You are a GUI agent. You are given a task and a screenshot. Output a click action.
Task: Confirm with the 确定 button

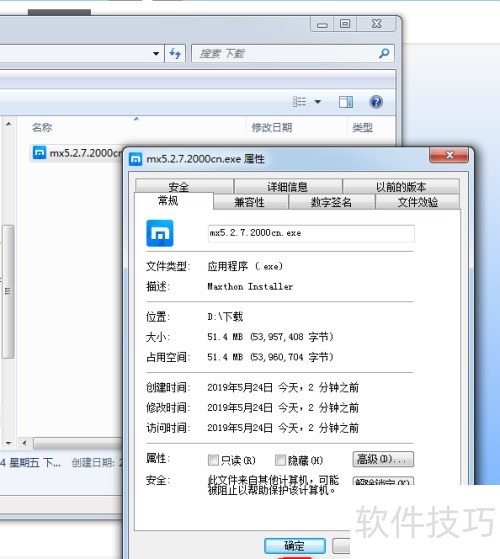(x=295, y=546)
